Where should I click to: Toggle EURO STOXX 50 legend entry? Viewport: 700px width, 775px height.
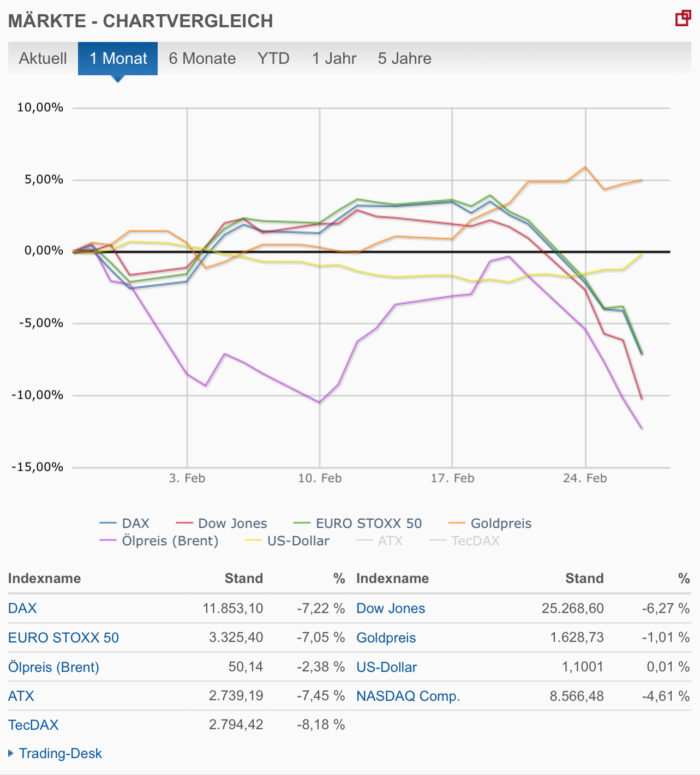pos(368,524)
